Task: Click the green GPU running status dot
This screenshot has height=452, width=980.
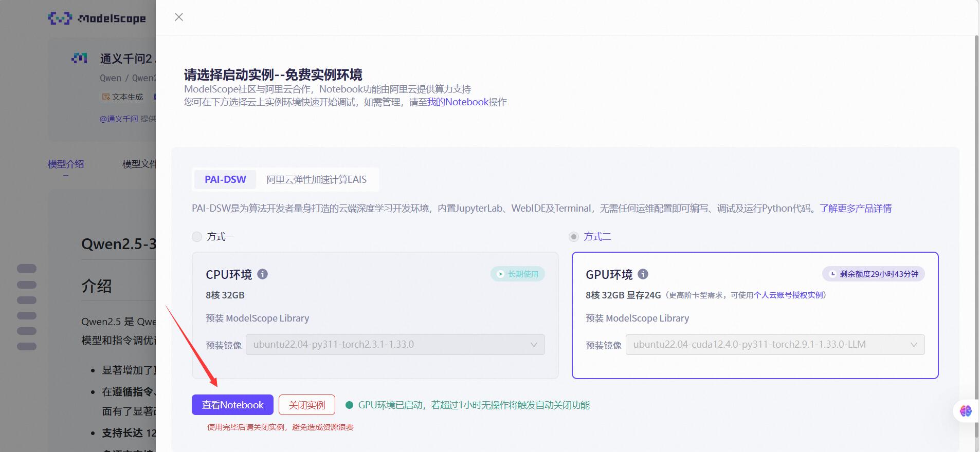Action: click(x=349, y=405)
